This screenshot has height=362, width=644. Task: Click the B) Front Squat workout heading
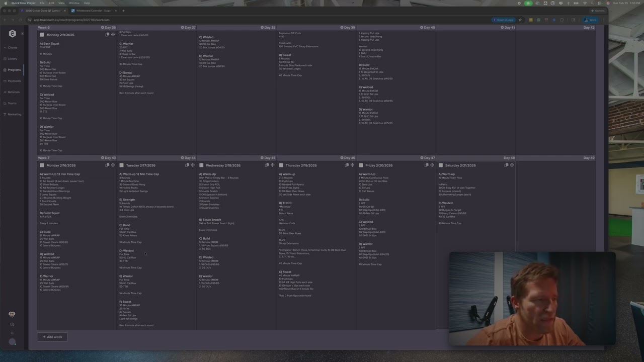coord(49,213)
